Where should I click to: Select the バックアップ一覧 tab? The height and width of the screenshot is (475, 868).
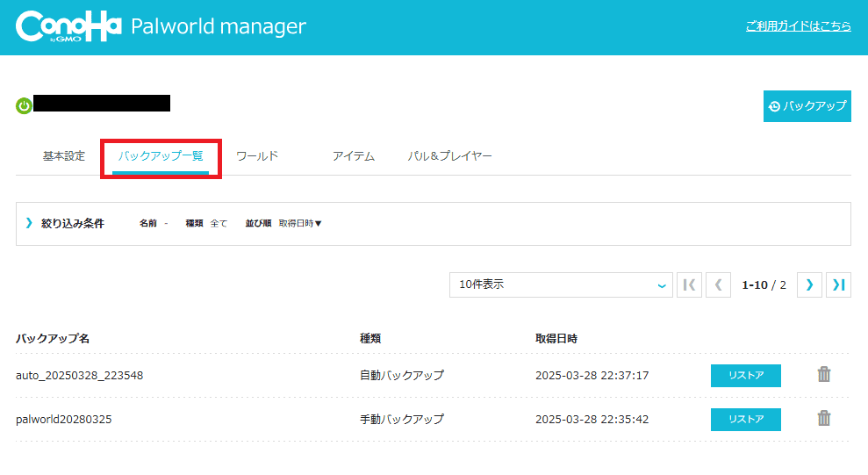tap(161, 156)
